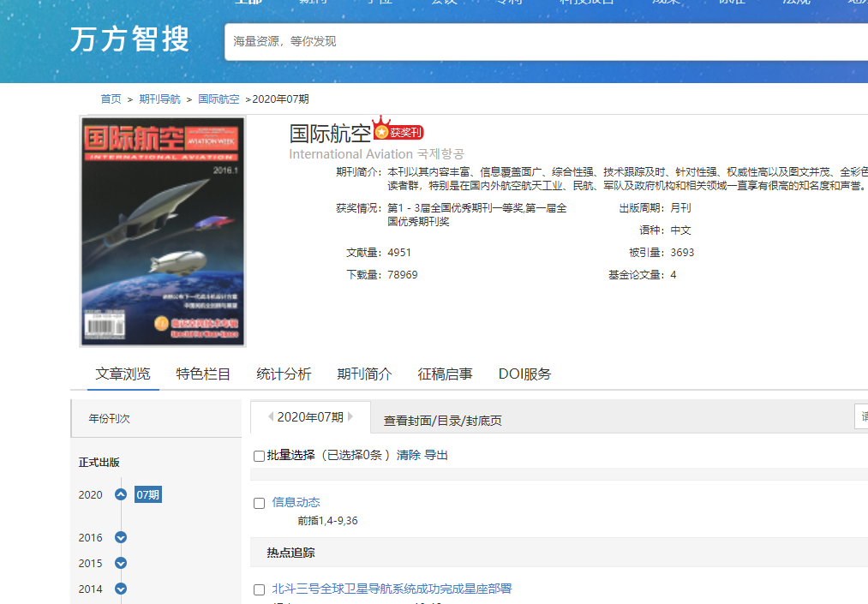
Task: Select checkbox for 北斗三号 article
Action: pyautogui.click(x=259, y=589)
